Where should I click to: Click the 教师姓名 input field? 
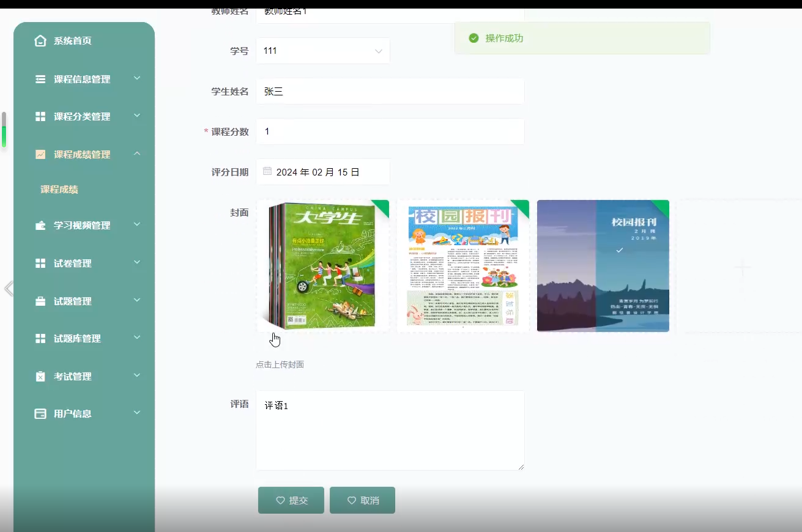(390, 15)
